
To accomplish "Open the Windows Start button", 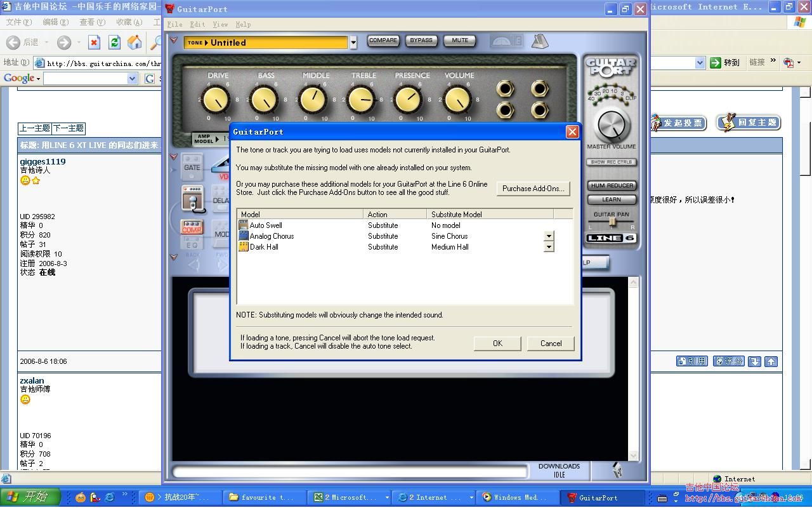I will (30, 497).
